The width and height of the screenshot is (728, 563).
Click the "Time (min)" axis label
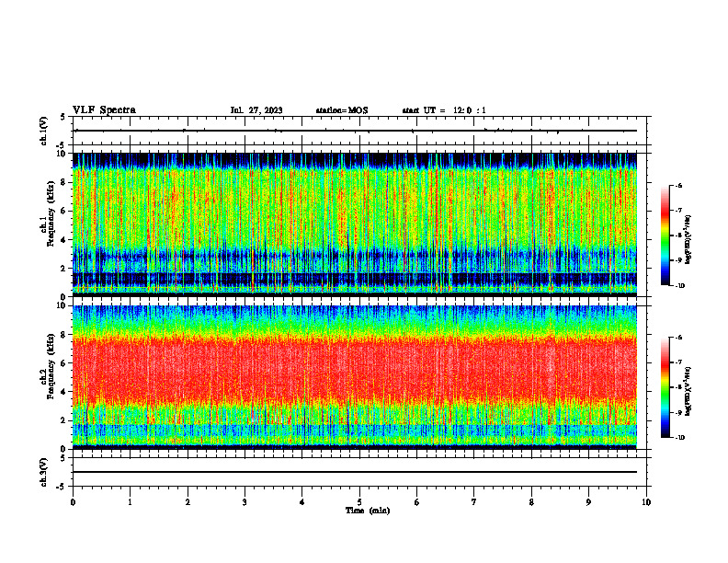pos(368,511)
